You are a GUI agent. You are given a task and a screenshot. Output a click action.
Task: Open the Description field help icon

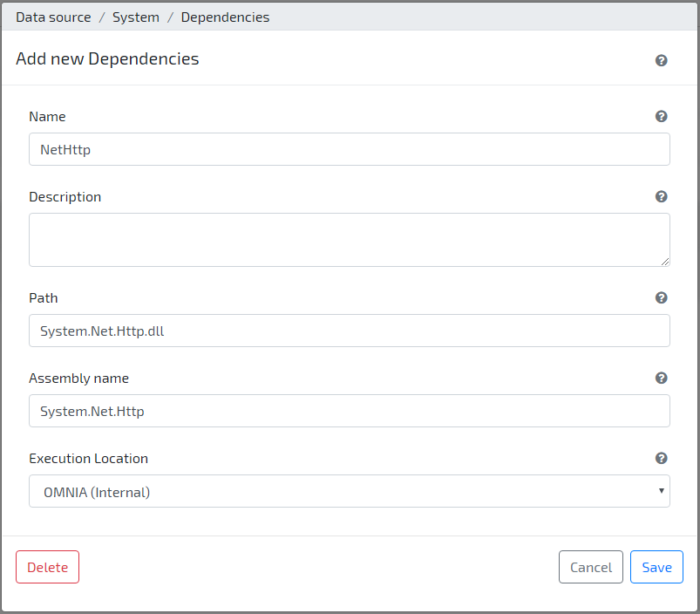(x=661, y=196)
